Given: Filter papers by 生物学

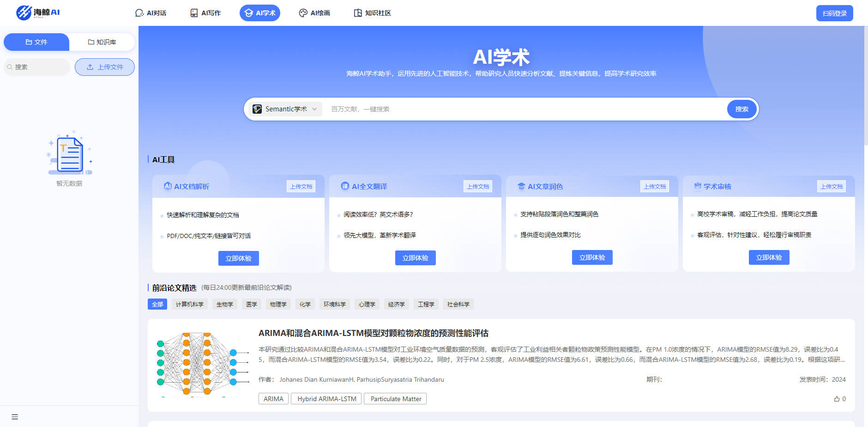Looking at the screenshot, I should pyautogui.click(x=225, y=304).
